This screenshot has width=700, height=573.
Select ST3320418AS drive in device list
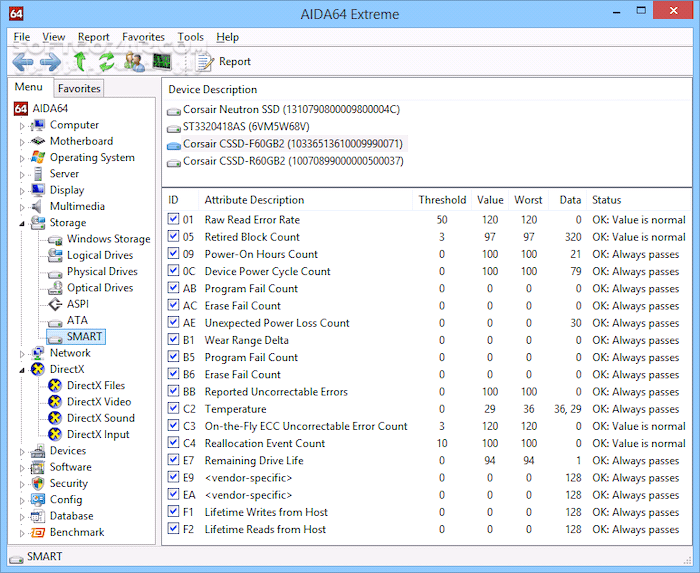click(x=245, y=127)
